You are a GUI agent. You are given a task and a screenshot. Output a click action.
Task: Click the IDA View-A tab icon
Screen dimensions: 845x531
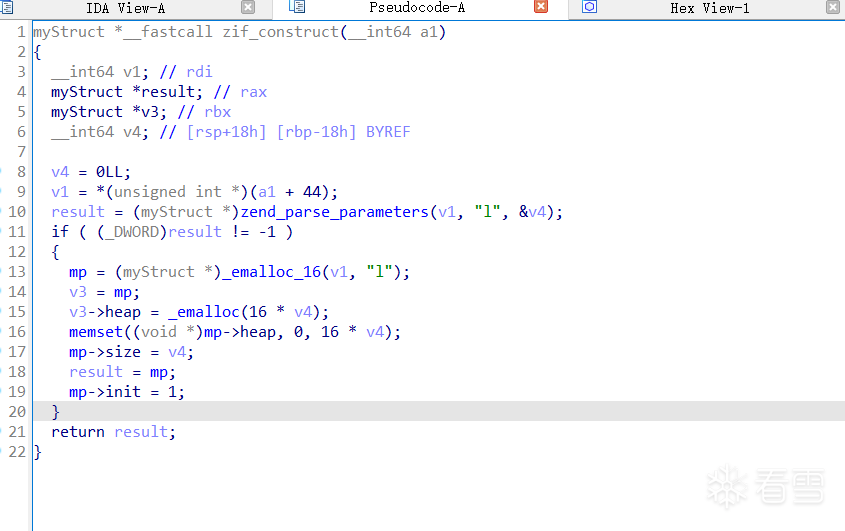click(6, 8)
